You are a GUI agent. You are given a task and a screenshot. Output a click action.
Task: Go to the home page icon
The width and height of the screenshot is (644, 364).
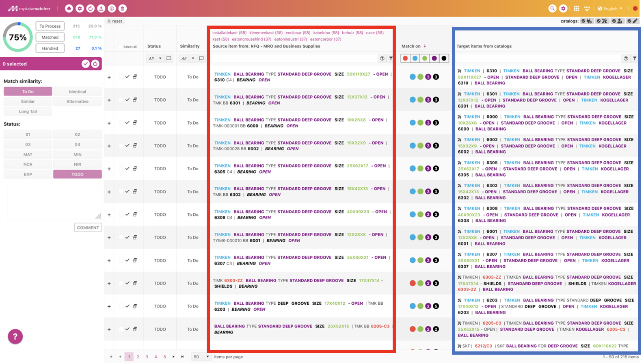[x=69, y=9]
